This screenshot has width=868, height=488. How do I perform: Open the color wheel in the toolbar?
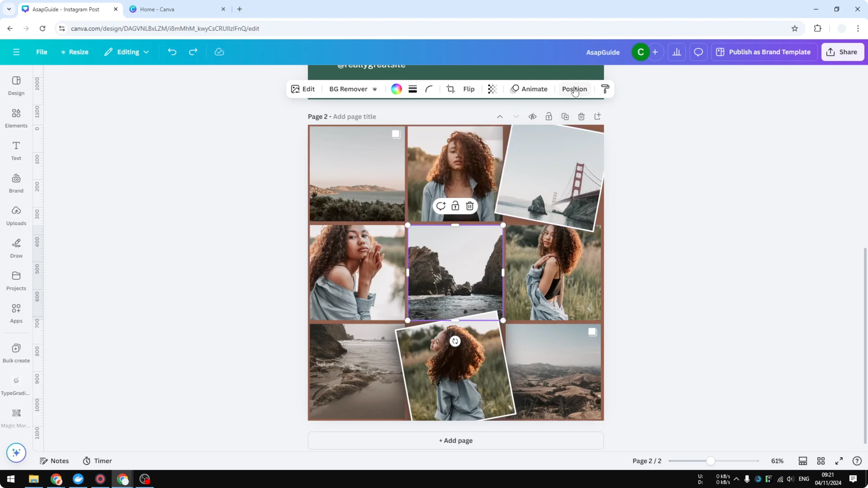point(396,89)
